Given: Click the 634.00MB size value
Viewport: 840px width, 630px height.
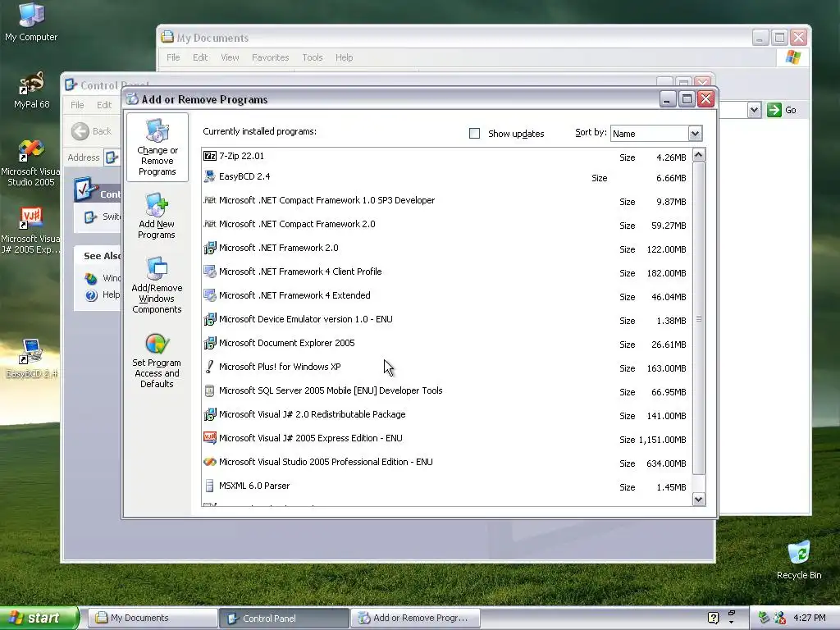Looking at the screenshot, I should click(x=666, y=463).
